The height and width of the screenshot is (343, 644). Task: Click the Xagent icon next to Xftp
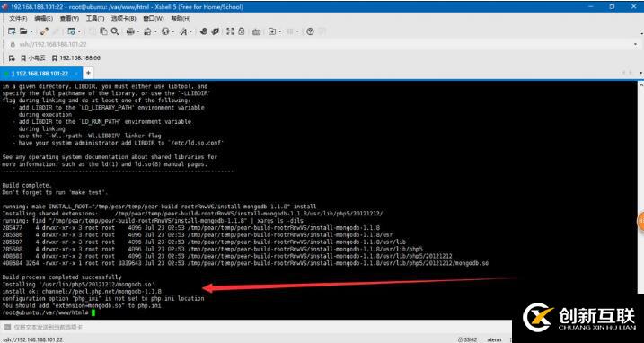tap(215, 31)
